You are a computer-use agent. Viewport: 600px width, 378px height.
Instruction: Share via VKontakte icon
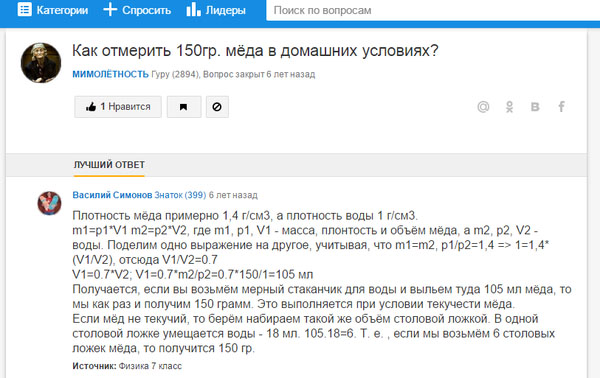[535, 107]
